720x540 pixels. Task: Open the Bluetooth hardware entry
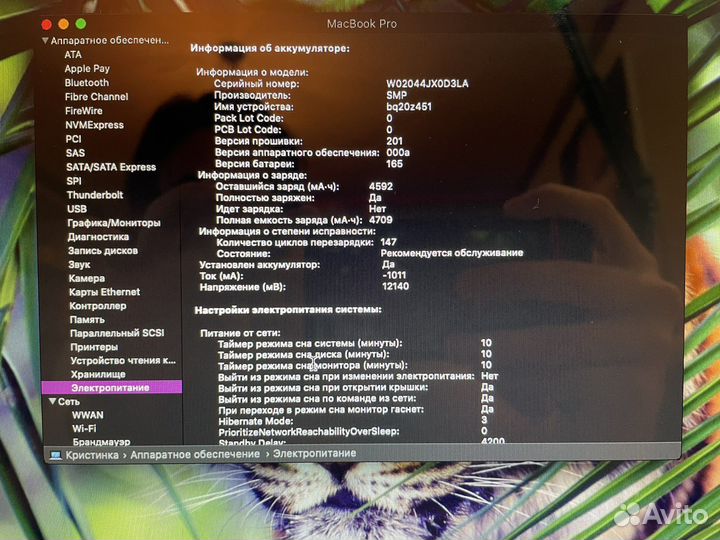coord(87,83)
